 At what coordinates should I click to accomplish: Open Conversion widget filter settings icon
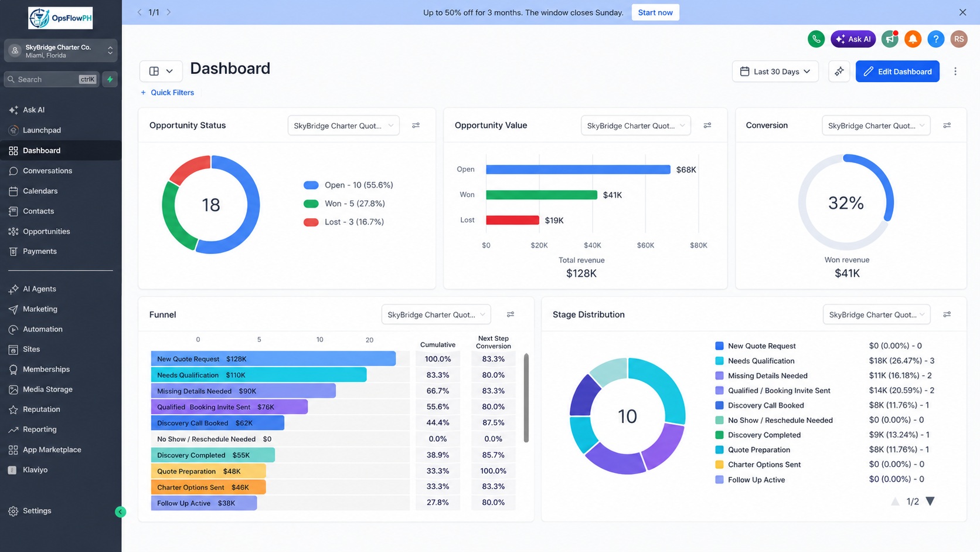tap(947, 126)
